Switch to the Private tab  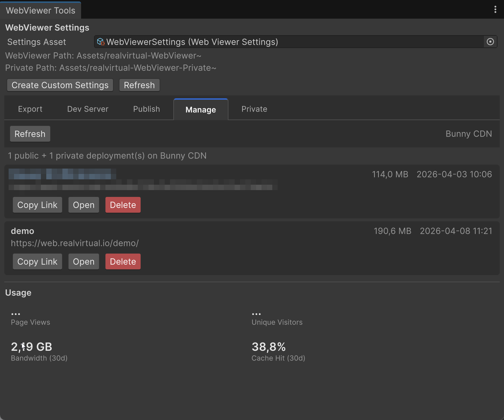click(254, 109)
